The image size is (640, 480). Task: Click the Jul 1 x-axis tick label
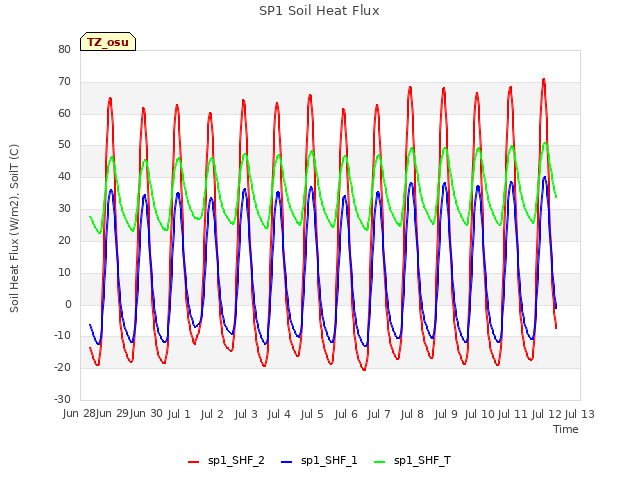[x=179, y=414]
